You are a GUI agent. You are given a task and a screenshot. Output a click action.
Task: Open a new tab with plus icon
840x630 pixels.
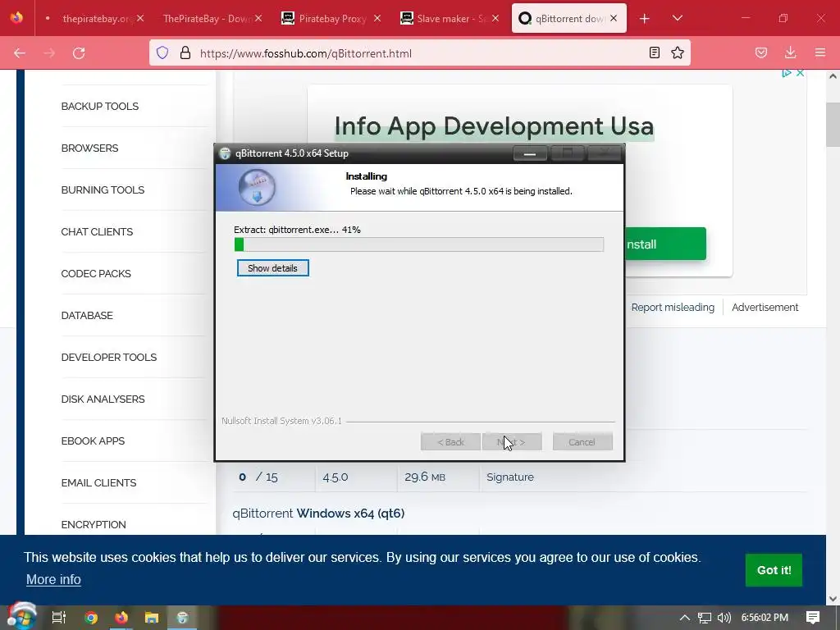click(645, 19)
